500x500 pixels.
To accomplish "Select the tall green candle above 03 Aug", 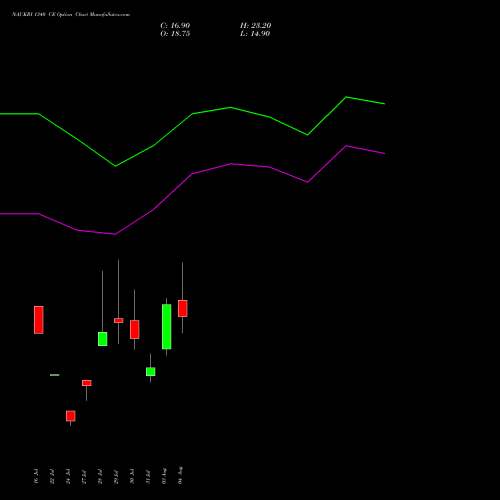I will [x=167, y=327].
